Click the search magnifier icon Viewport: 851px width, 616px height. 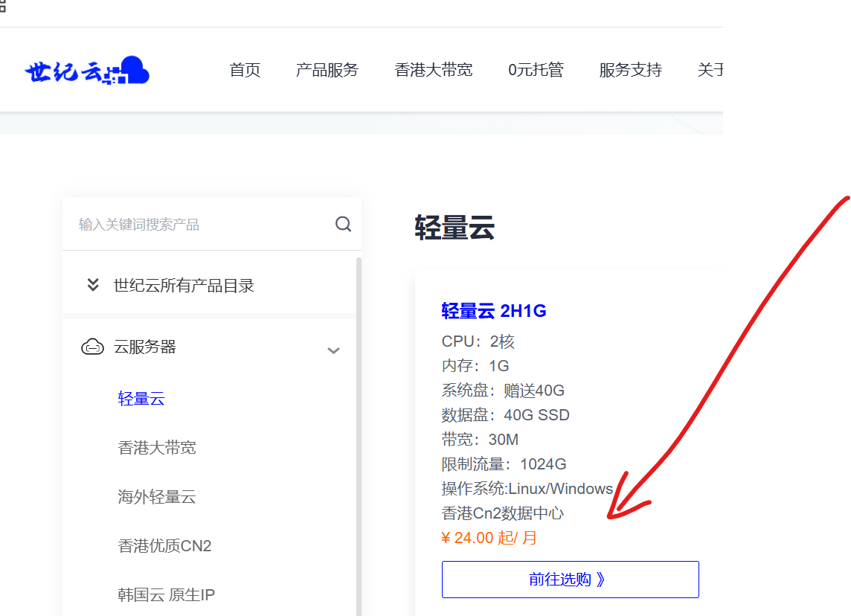click(x=343, y=224)
